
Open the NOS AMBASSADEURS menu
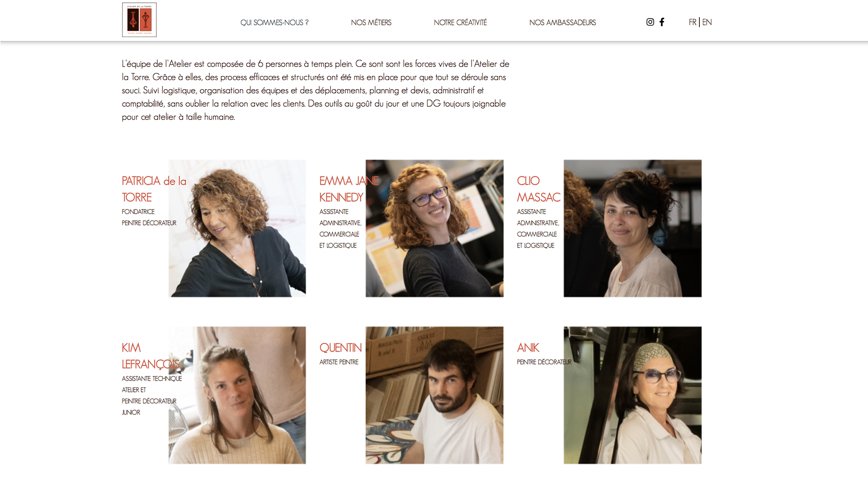point(562,22)
